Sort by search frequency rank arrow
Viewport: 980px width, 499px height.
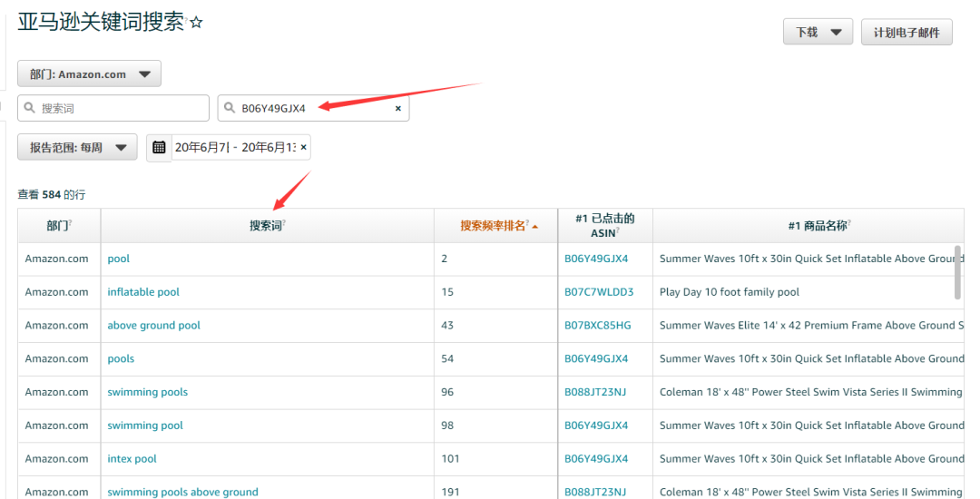pos(535,227)
